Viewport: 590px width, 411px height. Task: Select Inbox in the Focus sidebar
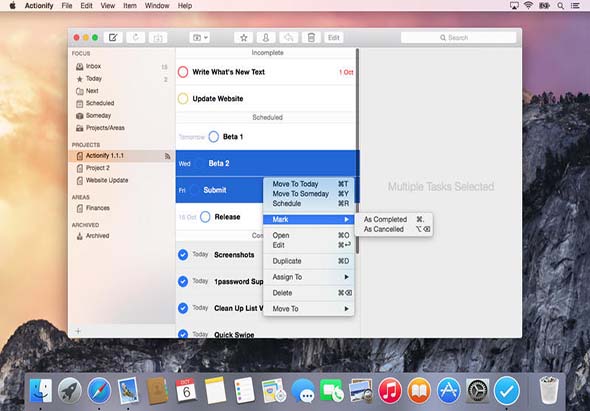[122, 66]
